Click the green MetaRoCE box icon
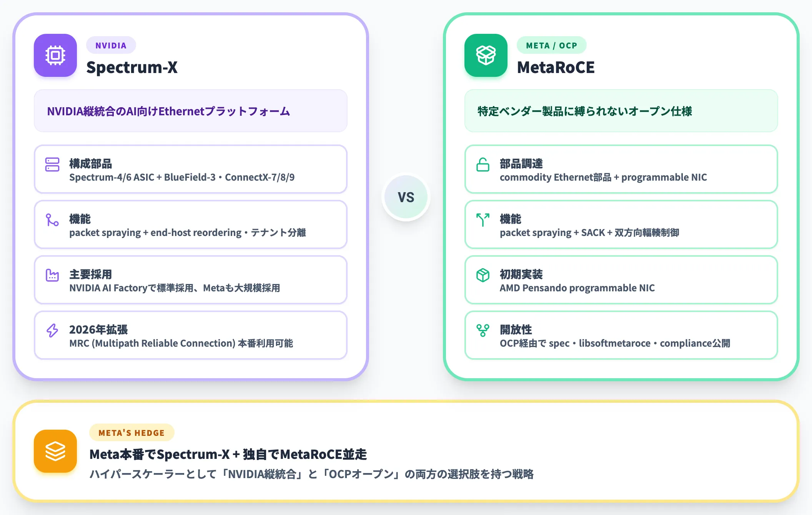The image size is (812, 515). point(486,55)
